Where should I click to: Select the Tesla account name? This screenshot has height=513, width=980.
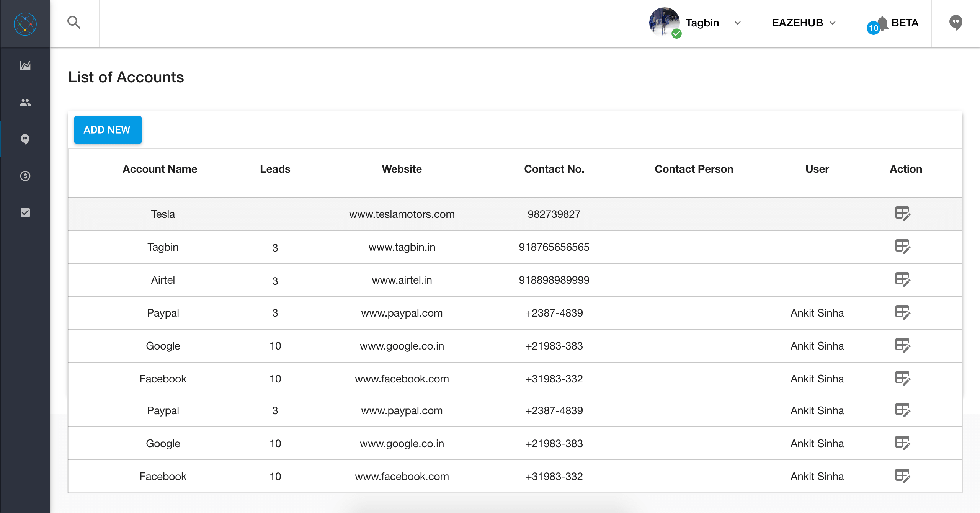click(x=163, y=214)
